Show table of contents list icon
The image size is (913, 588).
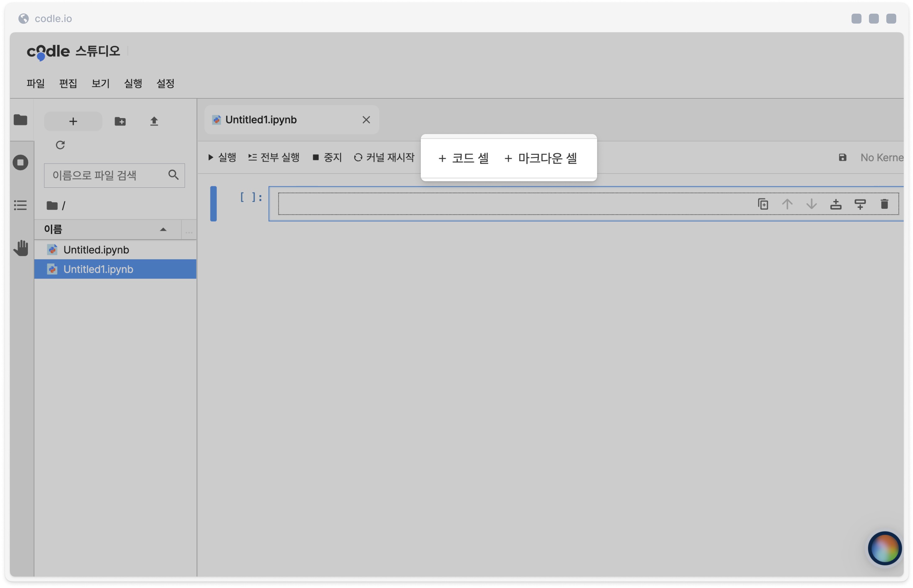20,205
